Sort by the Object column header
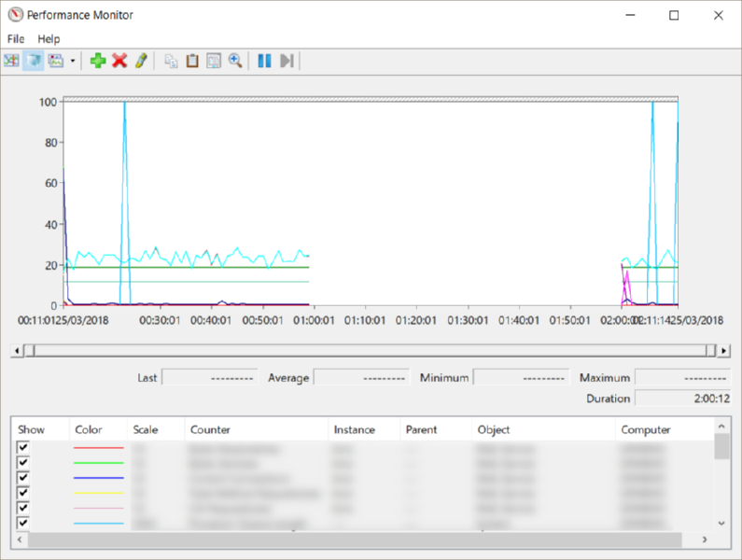This screenshot has width=742, height=560. click(x=543, y=429)
